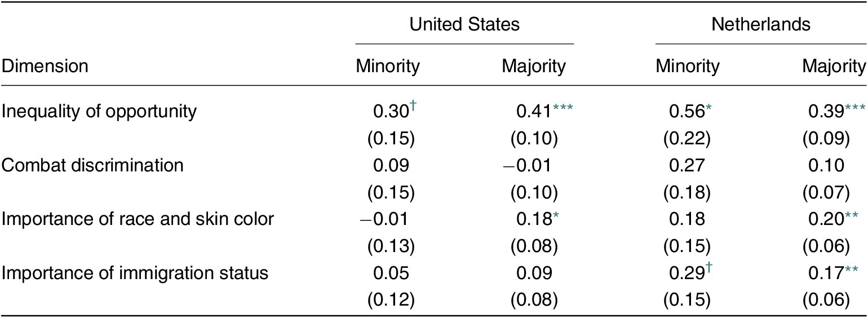Select the 0.27 value in Combat discrimination row

688,166
